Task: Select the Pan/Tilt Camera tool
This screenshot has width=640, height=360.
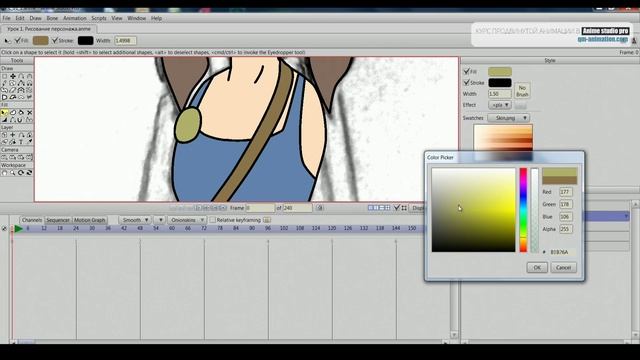Action: click(29, 157)
